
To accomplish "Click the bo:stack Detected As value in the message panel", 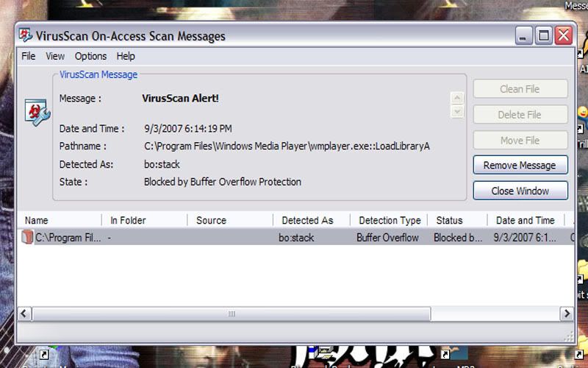I will click(x=162, y=164).
